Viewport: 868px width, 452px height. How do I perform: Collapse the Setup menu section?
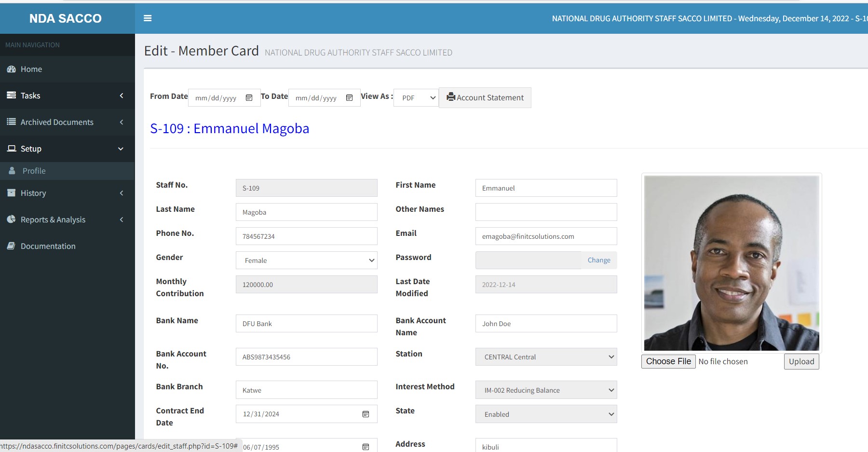pyautogui.click(x=67, y=149)
